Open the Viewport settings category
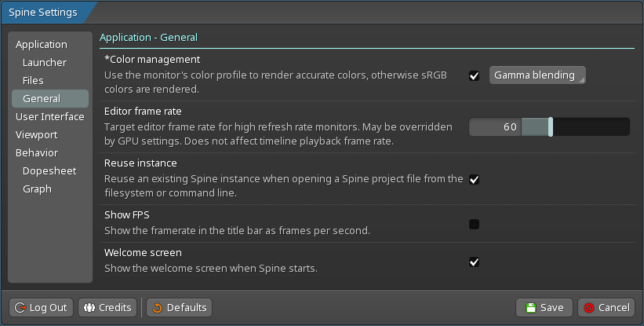The height and width of the screenshot is (326, 644). point(37,135)
